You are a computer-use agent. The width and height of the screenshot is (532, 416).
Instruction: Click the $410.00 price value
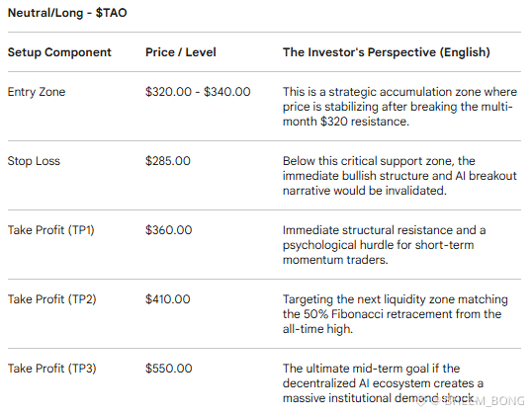(167, 299)
